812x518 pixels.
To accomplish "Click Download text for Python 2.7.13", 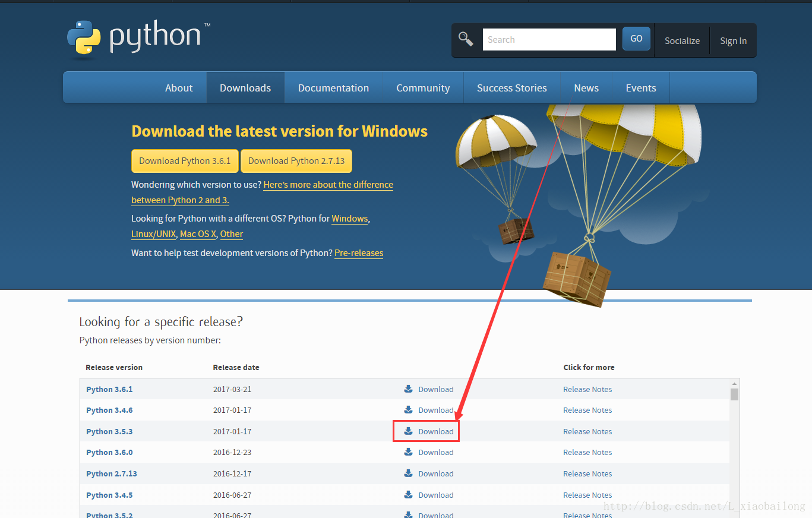I will [x=436, y=473].
